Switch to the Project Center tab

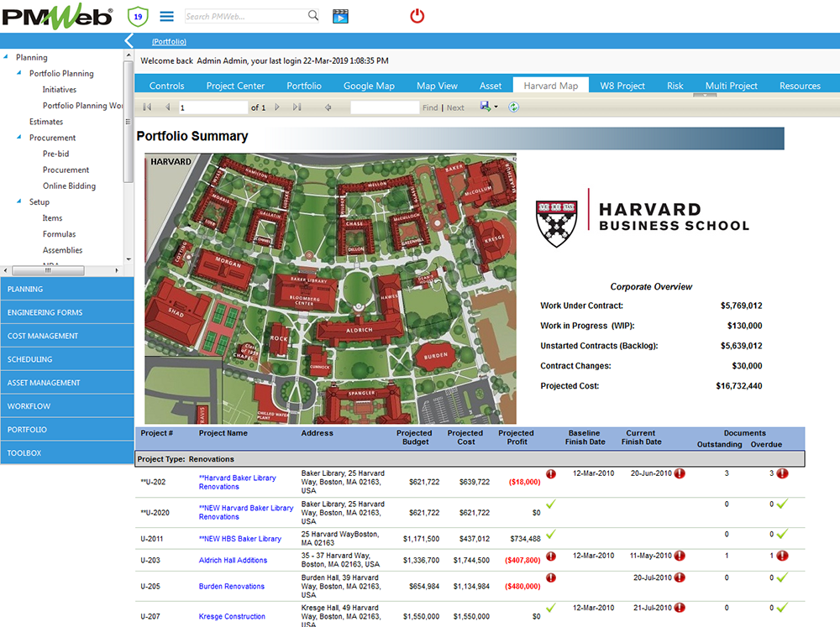tap(235, 86)
